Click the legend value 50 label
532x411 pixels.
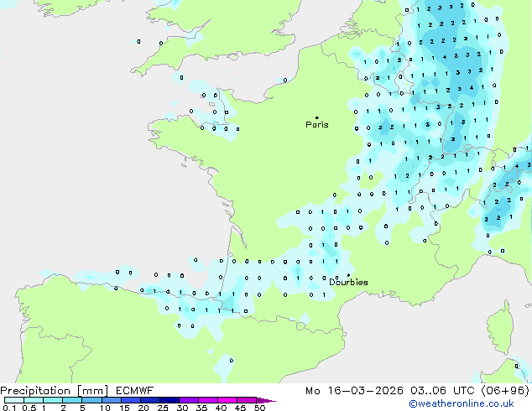click(x=260, y=408)
